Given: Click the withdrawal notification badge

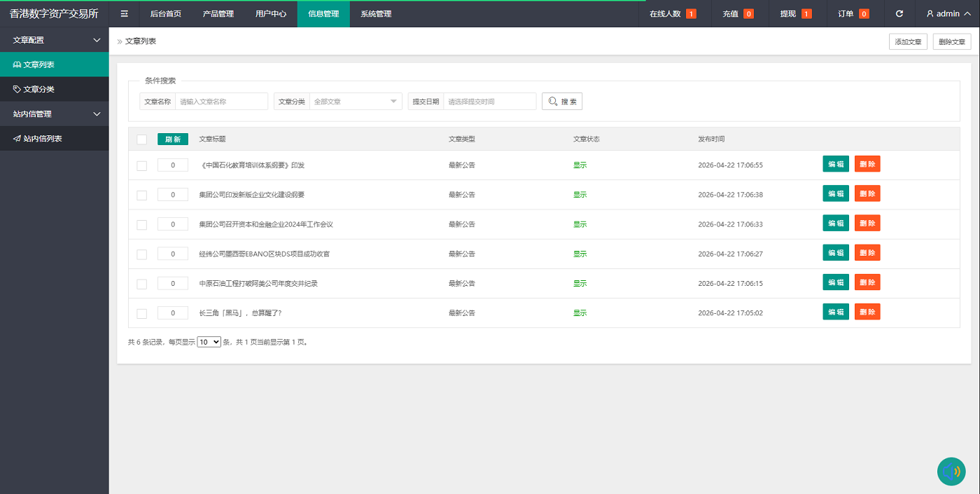Looking at the screenshot, I should pos(806,14).
